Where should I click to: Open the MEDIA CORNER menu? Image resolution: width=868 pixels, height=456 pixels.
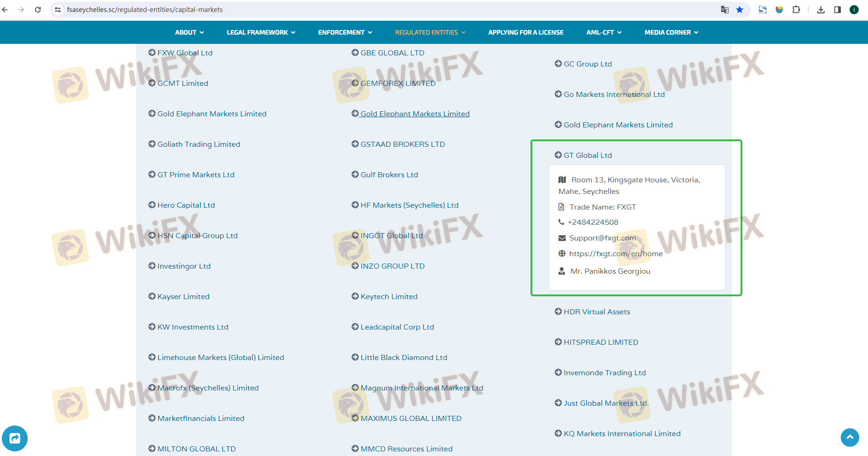[671, 32]
